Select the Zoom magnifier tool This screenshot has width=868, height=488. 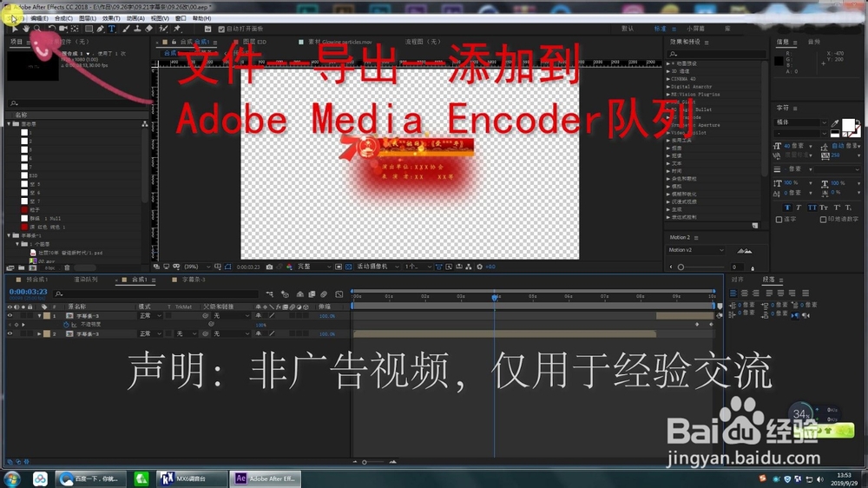[x=37, y=29]
